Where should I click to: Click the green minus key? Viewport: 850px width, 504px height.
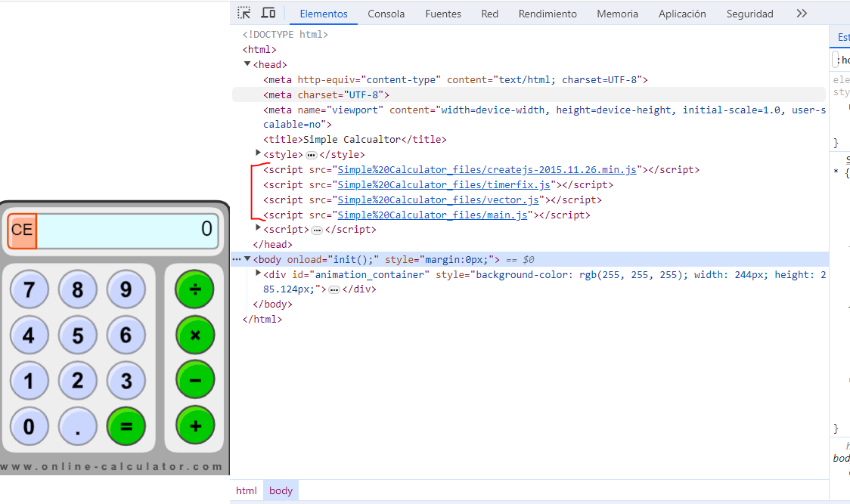coord(195,380)
